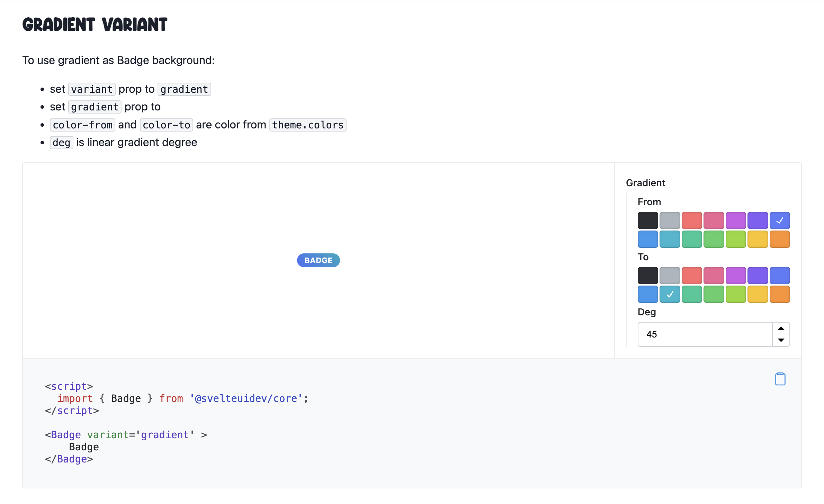Select the magenta swatch in From row

point(736,220)
